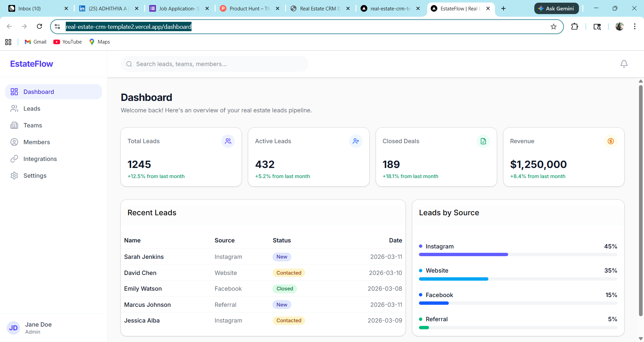This screenshot has width=644, height=342.
Task: Select the Leads icon in the sidebar
Action: pyautogui.click(x=14, y=108)
